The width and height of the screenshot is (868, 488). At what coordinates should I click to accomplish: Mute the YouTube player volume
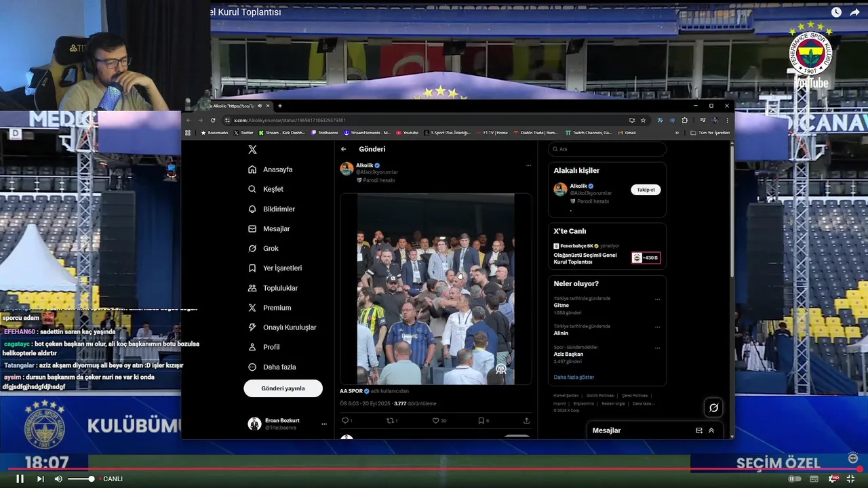point(58,479)
